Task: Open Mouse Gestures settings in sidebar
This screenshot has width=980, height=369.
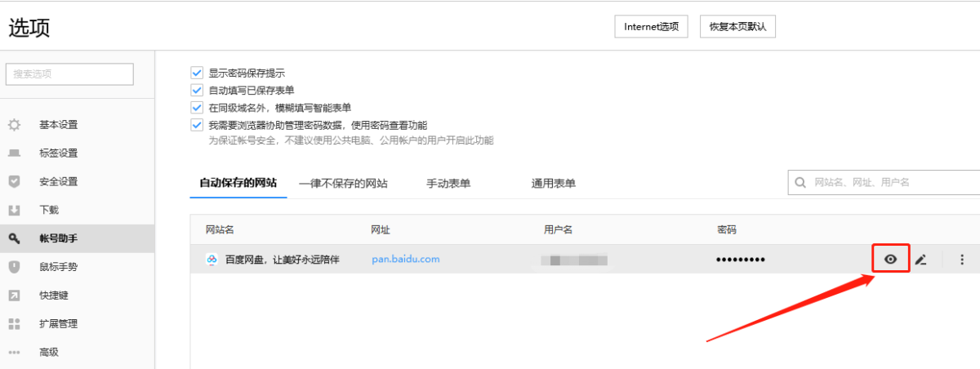Action: coord(57,267)
